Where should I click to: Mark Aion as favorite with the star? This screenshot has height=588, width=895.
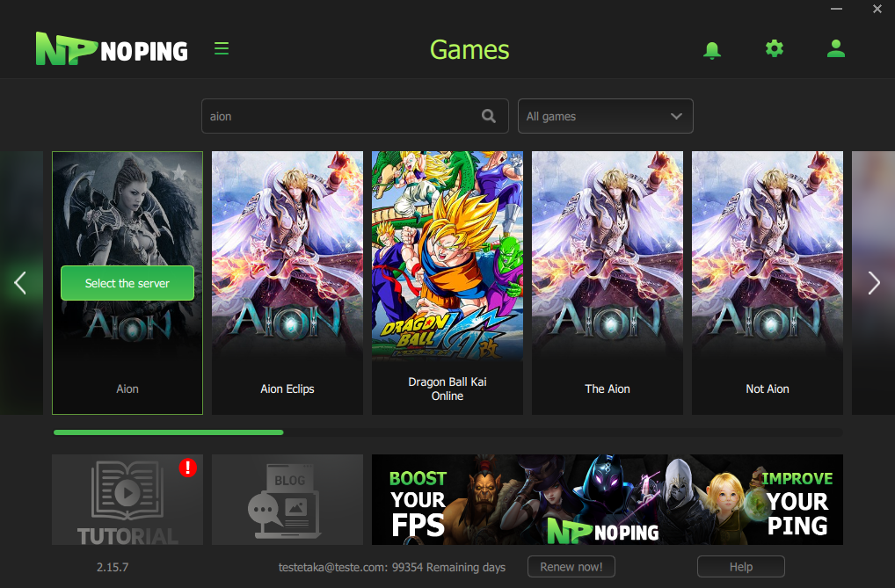click(179, 171)
